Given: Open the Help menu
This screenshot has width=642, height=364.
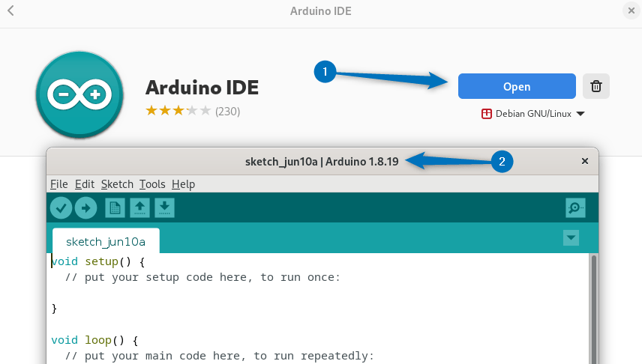Looking at the screenshot, I should tap(184, 184).
